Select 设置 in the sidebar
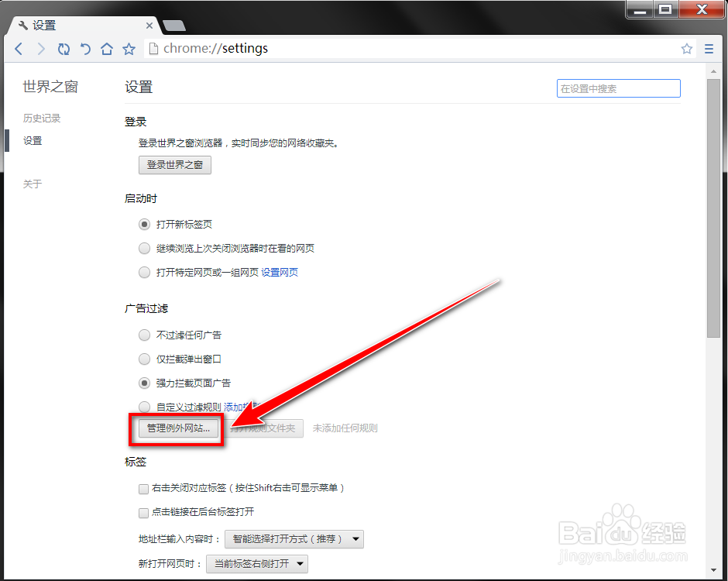The image size is (728, 581). tap(33, 141)
